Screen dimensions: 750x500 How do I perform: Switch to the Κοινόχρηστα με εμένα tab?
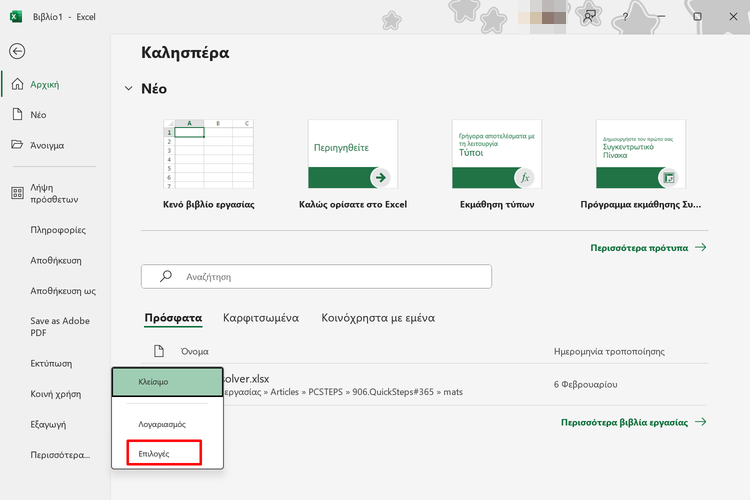[378, 318]
